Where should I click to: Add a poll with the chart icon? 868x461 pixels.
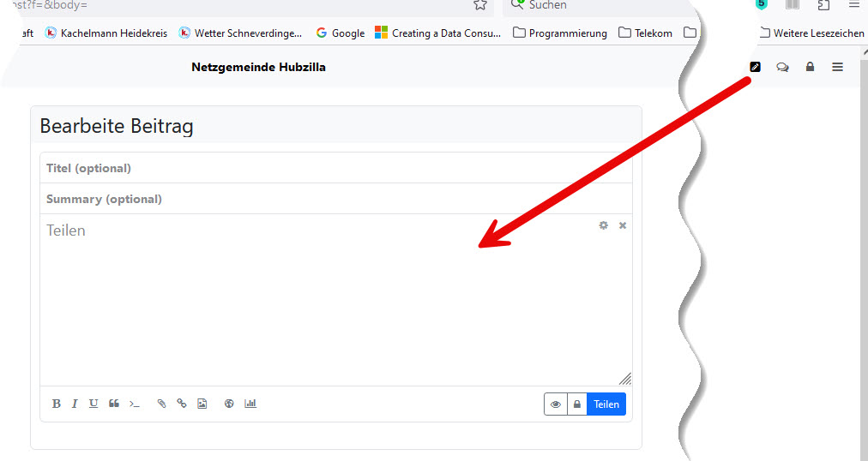(250, 404)
